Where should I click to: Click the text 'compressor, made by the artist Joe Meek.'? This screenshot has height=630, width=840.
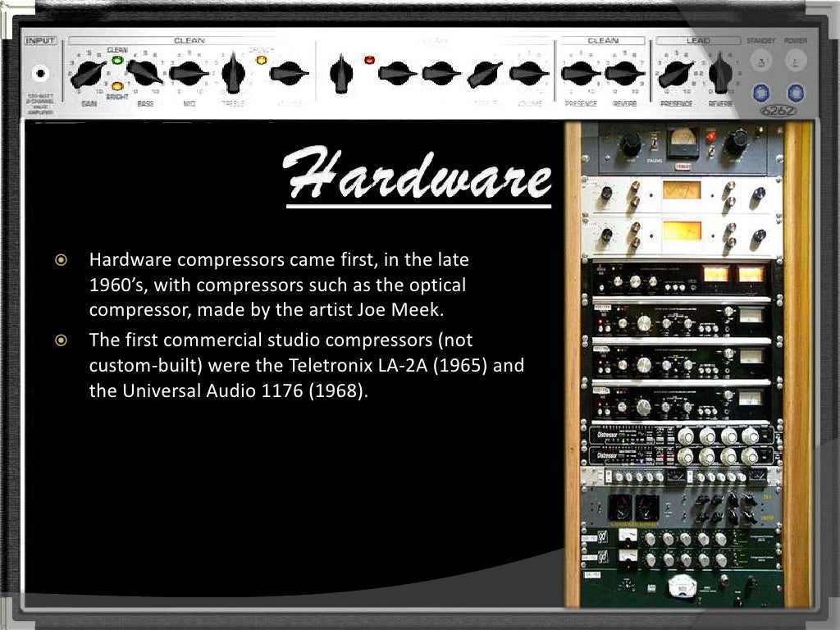267,309
